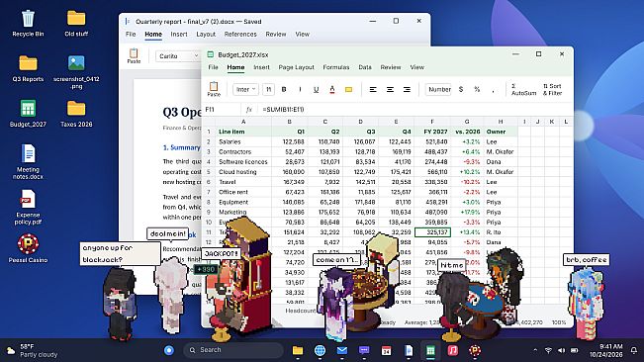Select the Line item header cell
The width and height of the screenshot is (644, 362).
(x=243, y=132)
